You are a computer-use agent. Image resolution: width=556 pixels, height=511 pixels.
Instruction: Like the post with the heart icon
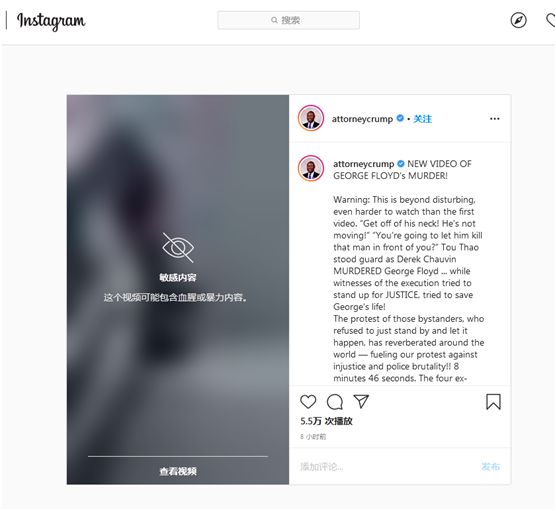[308, 402]
